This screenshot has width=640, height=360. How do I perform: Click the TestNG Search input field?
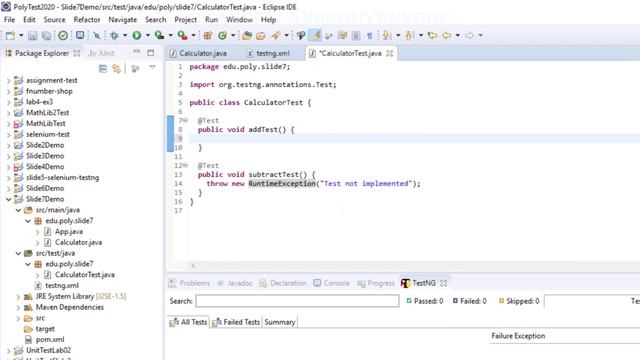(297, 301)
